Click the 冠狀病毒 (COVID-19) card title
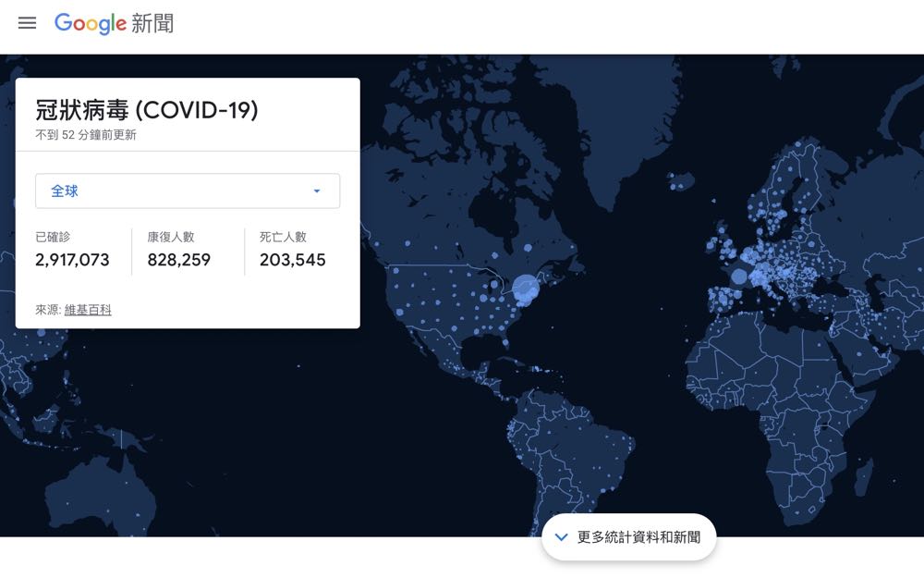This screenshot has width=924, height=578. pyautogui.click(x=147, y=110)
